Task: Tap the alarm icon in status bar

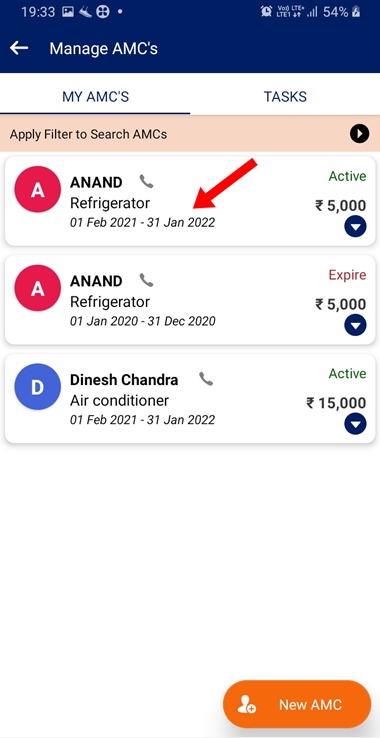Action: [x=266, y=12]
